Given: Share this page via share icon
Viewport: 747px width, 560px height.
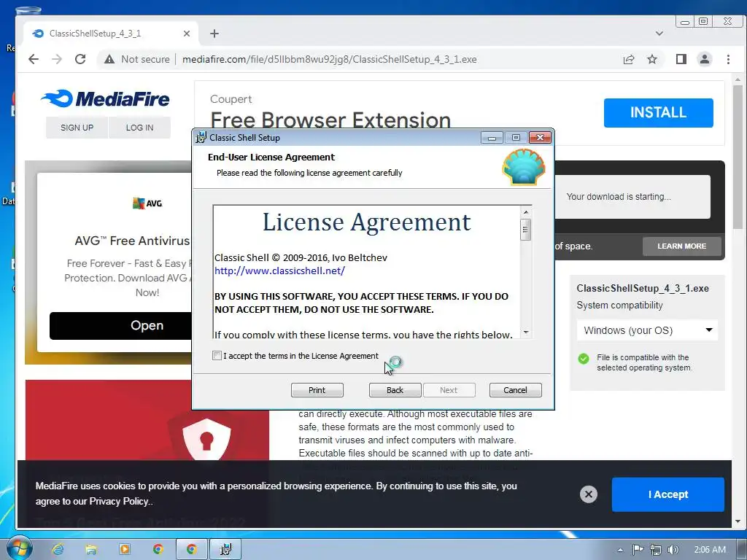Looking at the screenshot, I should tap(629, 59).
